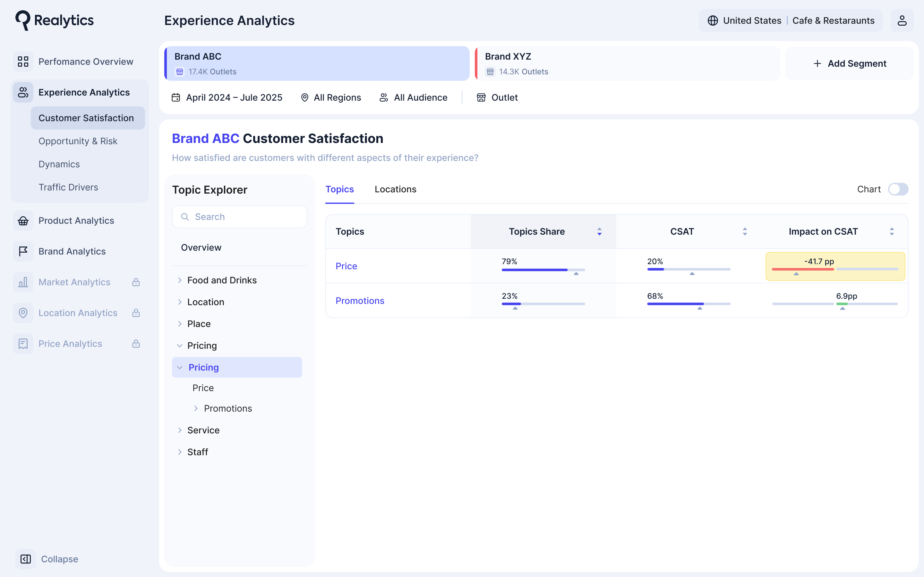Click the Market Analytics lock icon

pos(136,282)
